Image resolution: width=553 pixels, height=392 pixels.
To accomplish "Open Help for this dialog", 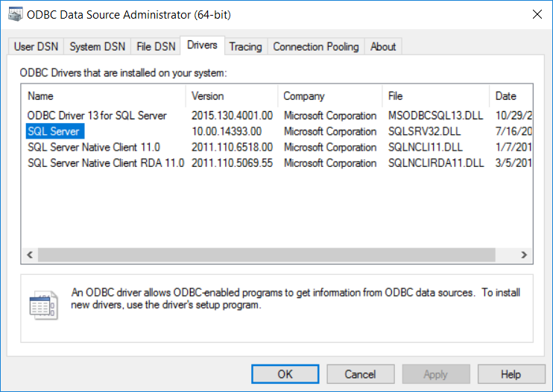I will pos(511,374).
